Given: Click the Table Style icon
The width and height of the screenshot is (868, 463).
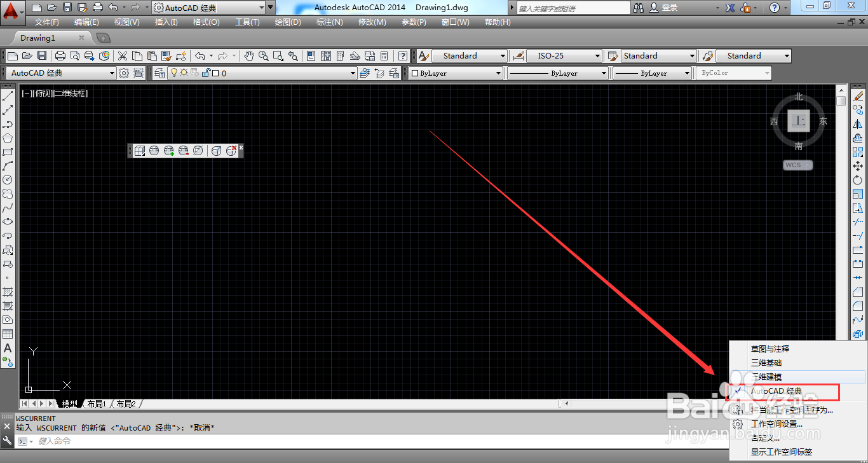Looking at the screenshot, I should tap(613, 56).
